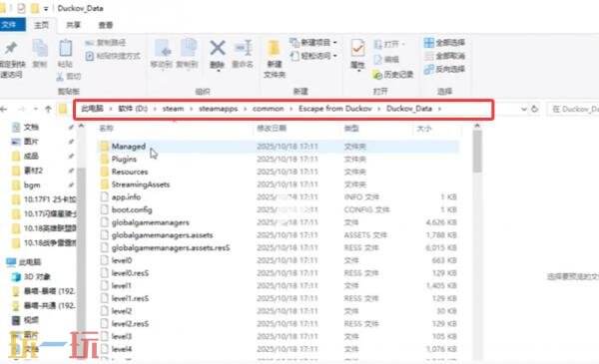Click Select all in ribbon
Image resolution: width=599 pixels, height=364 pixels.
tap(444, 42)
